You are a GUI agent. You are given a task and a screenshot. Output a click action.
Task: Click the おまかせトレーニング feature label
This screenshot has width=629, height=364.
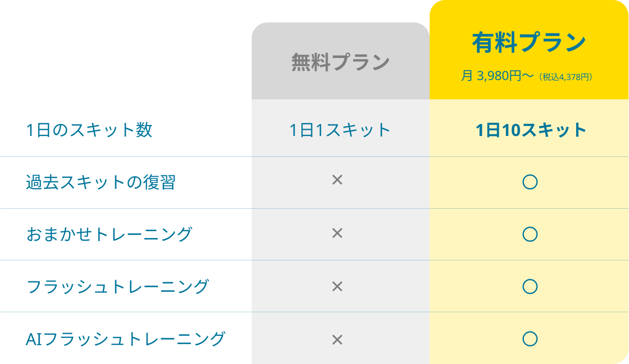coord(109,234)
